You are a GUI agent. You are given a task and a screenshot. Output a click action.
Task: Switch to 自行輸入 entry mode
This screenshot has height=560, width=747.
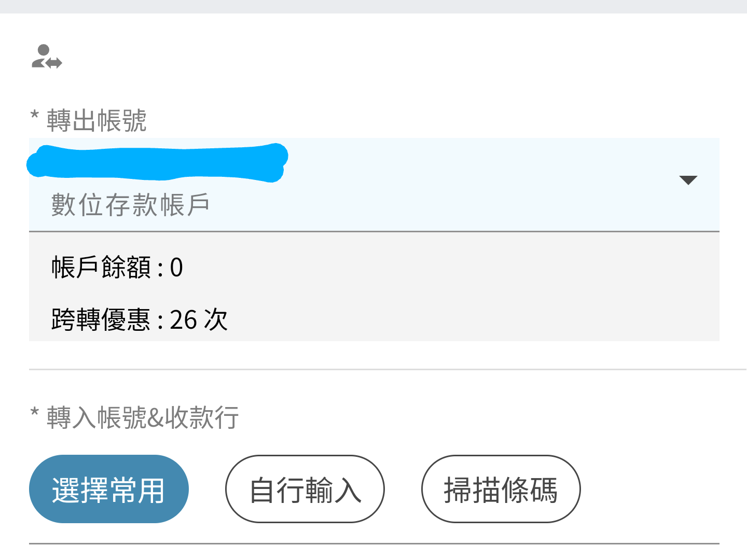coord(305,489)
